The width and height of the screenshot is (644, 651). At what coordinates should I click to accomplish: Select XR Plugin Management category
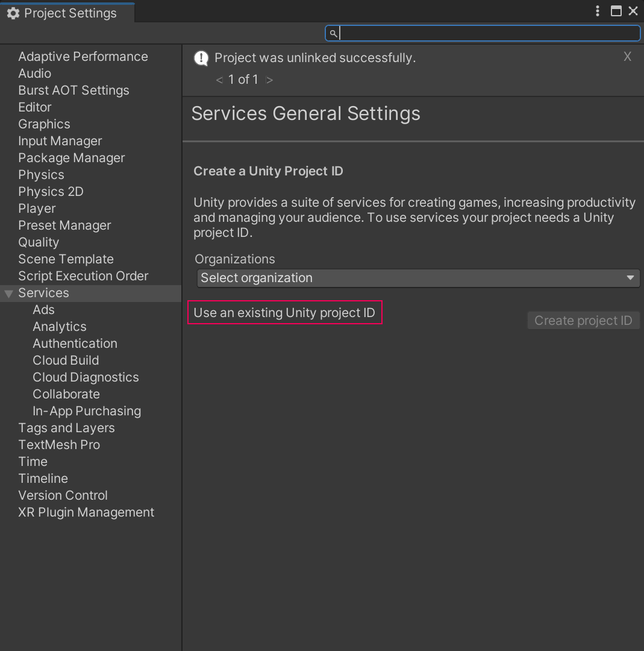(86, 512)
